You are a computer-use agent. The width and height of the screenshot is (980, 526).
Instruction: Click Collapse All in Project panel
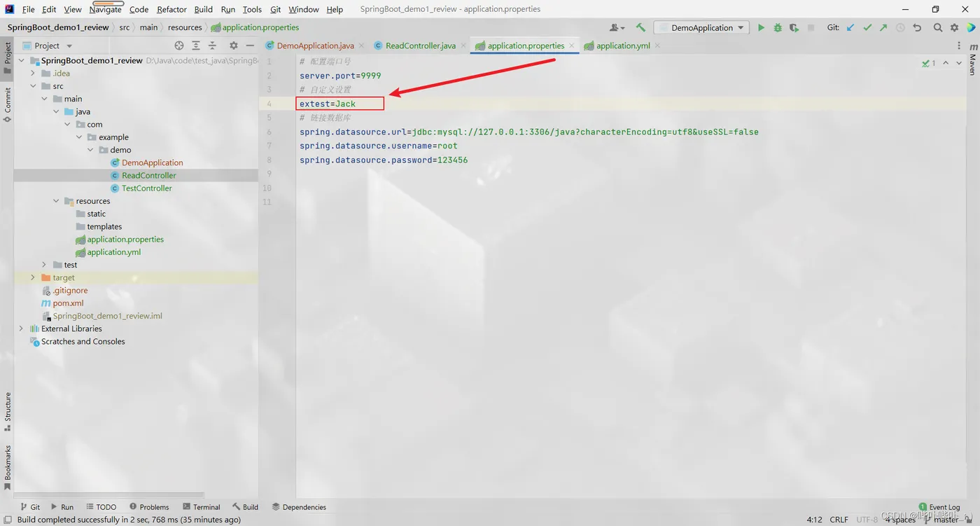[212, 46]
